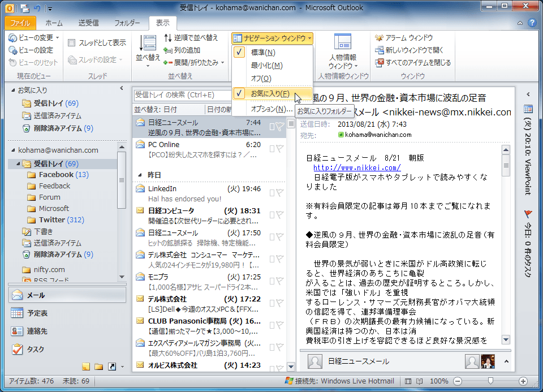Enable the スレッドとして表示 checkbox
Screen dimensions: 543x392
coord(72,42)
